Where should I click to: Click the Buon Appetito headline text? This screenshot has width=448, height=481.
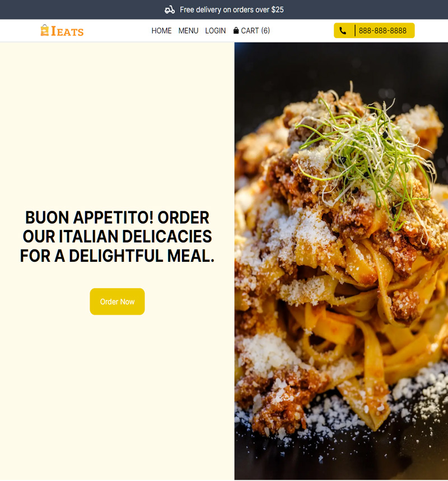118,237
